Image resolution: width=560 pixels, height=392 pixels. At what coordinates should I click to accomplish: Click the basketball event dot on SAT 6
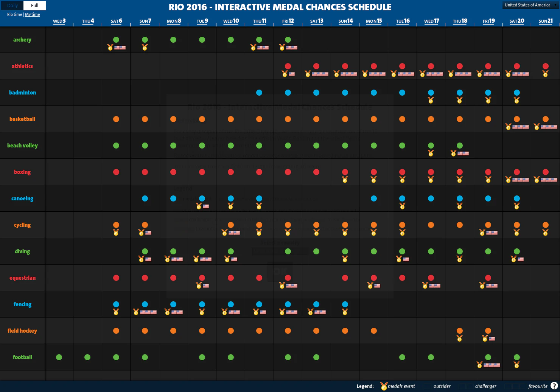116,119
